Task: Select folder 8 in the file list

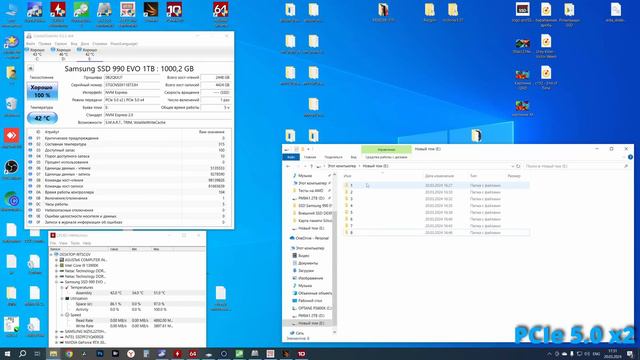Action: pyautogui.click(x=436, y=233)
